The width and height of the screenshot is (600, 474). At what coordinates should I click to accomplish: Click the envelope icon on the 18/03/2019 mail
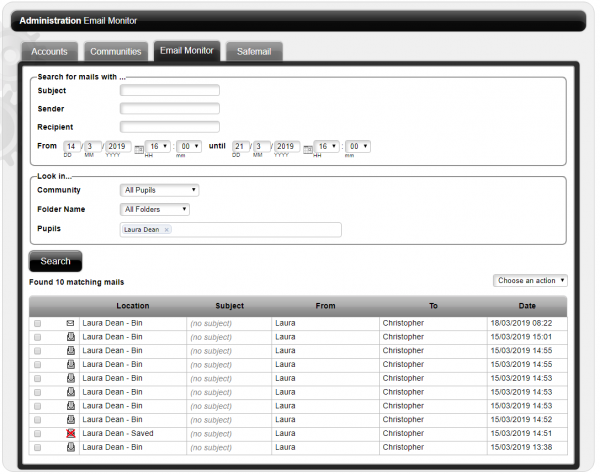pyautogui.click(x=70, y=324)
